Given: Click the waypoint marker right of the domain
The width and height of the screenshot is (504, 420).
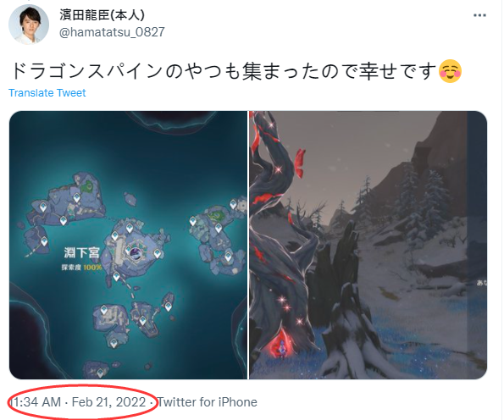Looking at the screenshot, I should tap(158, 253).
